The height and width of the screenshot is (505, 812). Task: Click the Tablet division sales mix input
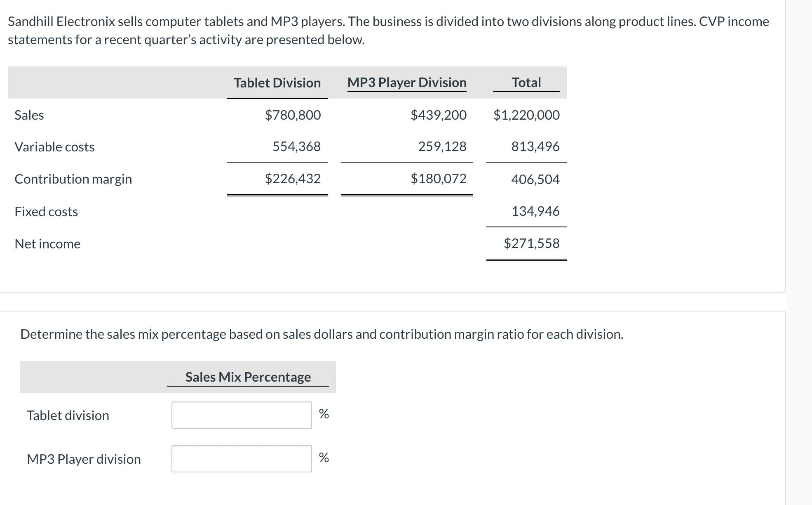242,415
